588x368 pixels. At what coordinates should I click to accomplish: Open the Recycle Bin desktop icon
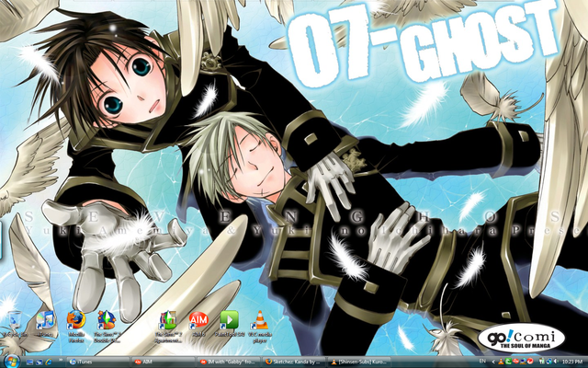point(15,324)
